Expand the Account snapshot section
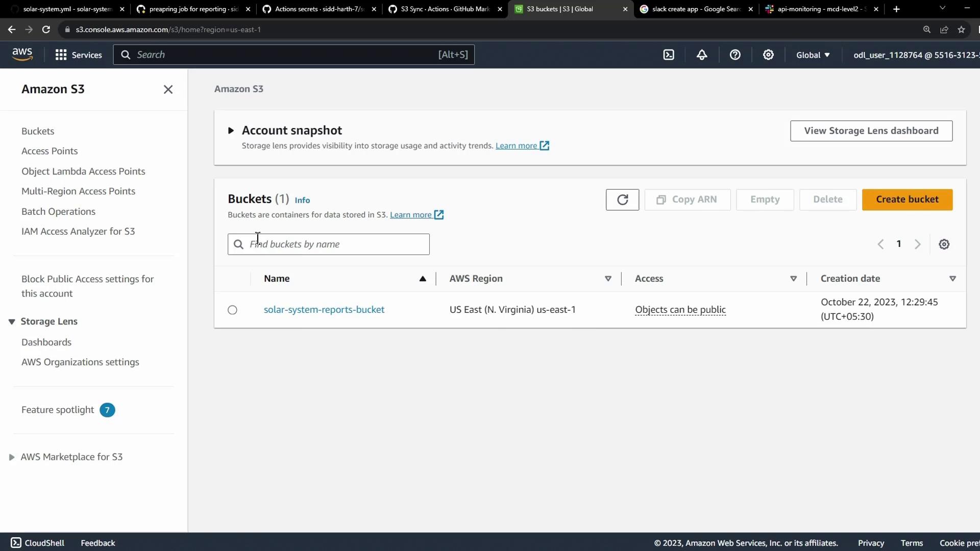980x551 pixels. click(231, 131)
